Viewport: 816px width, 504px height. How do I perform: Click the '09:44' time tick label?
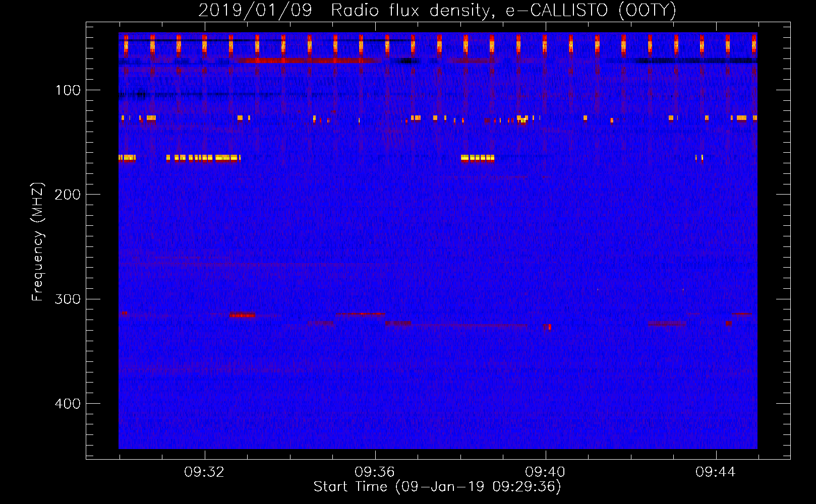pyautogui.click(x=716, y=472)
